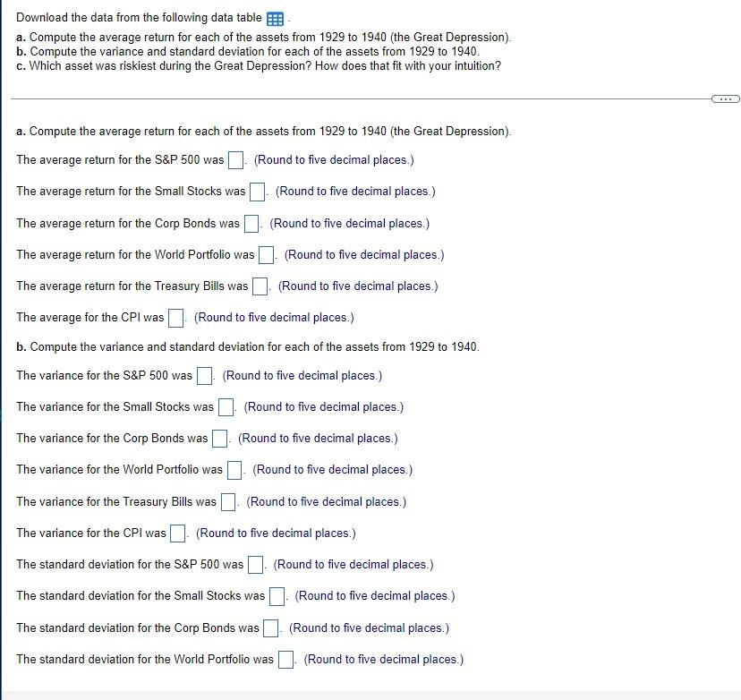741x700 pixels.
Task: Click the World Portfolio average return answer box
Action: [265, 254]
